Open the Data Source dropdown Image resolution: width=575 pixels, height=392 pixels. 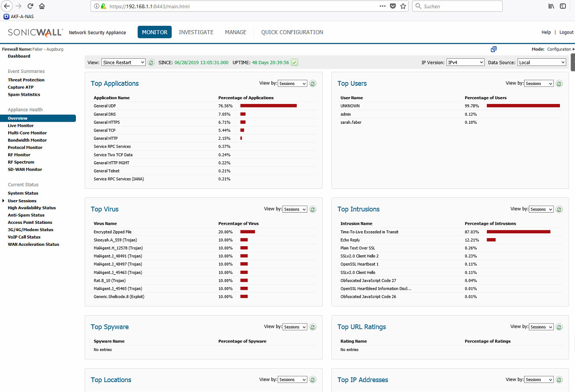coord(542,63)
